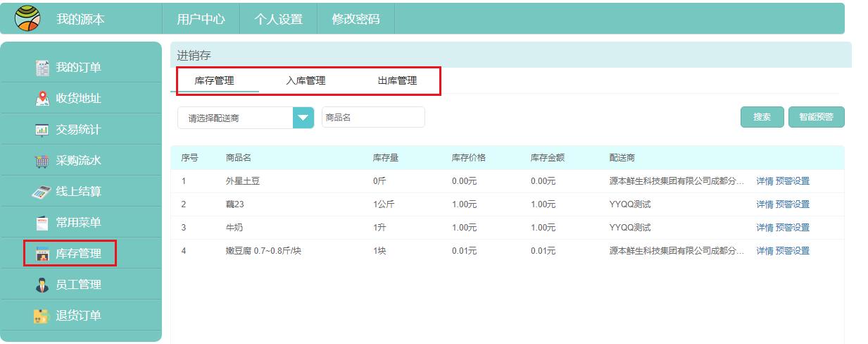
Task: Click YYQQ测试 supplier in 藕23 row
Action: (630, 204)
